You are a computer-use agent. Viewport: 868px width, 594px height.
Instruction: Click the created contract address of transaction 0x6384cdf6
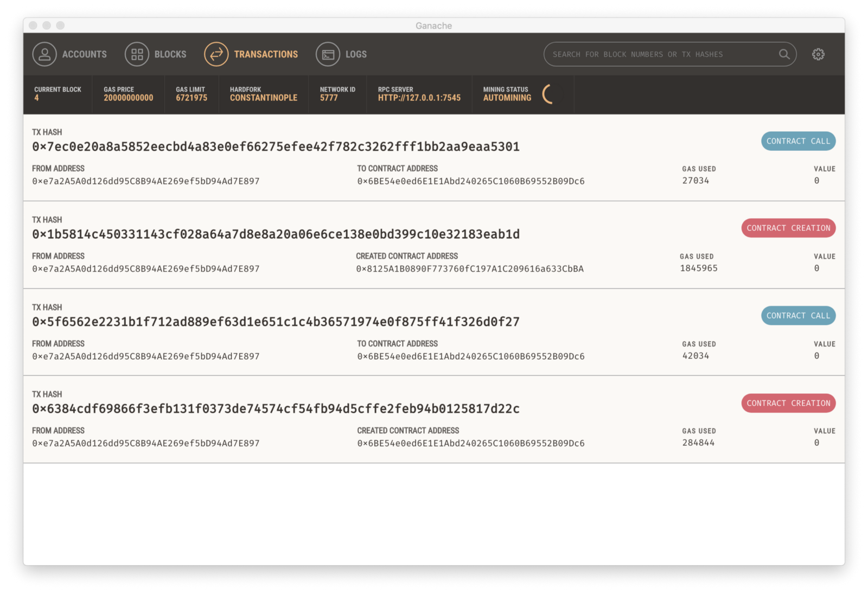pos(471,443)
